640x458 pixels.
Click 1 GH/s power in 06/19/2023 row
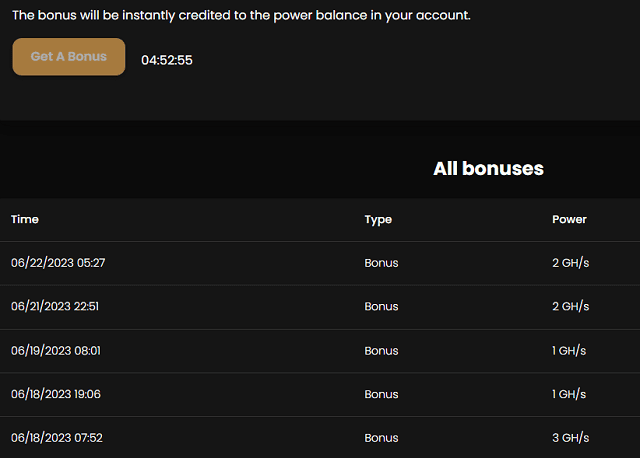(569, 351)
